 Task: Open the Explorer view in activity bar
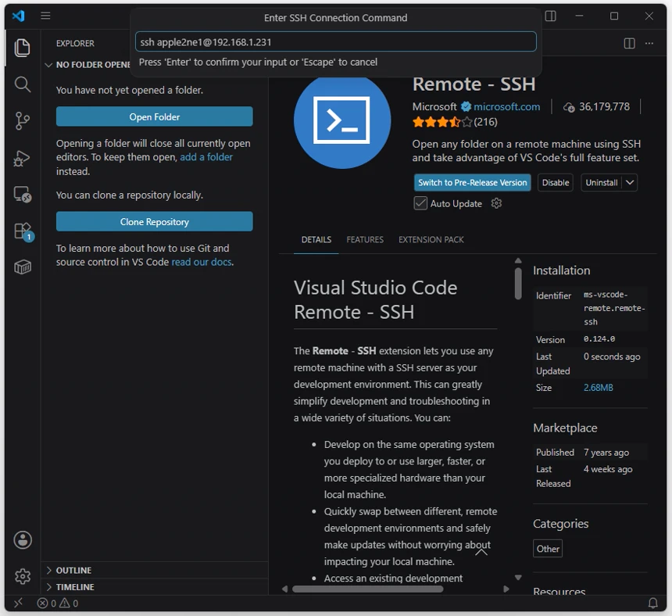pyautogui.click(x=23, y=48)
